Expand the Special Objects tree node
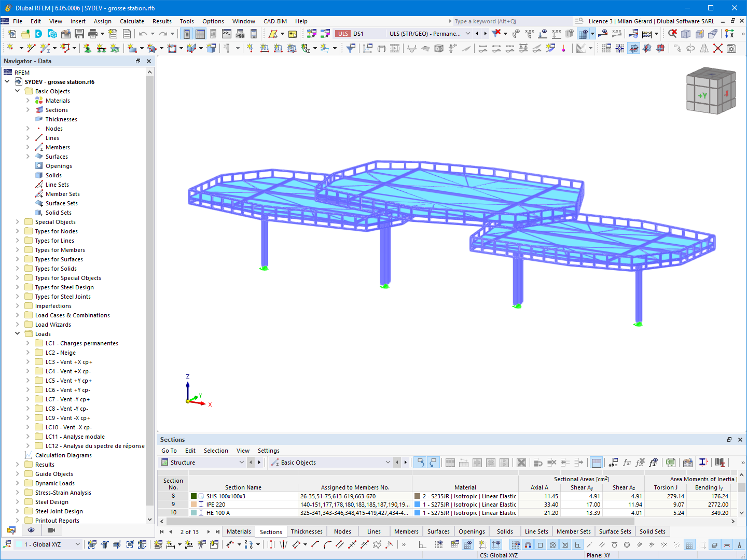 17,221
